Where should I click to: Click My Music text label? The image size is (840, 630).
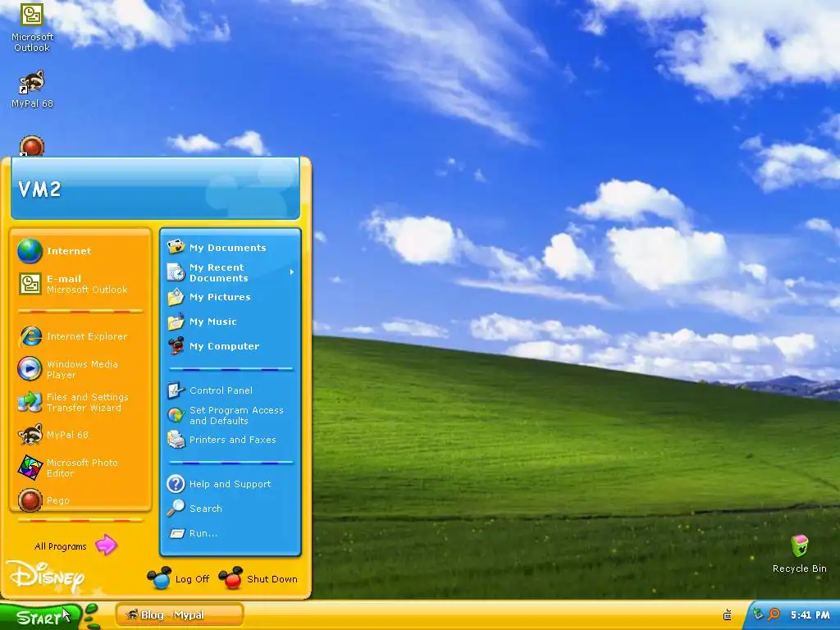coord(212,322)
